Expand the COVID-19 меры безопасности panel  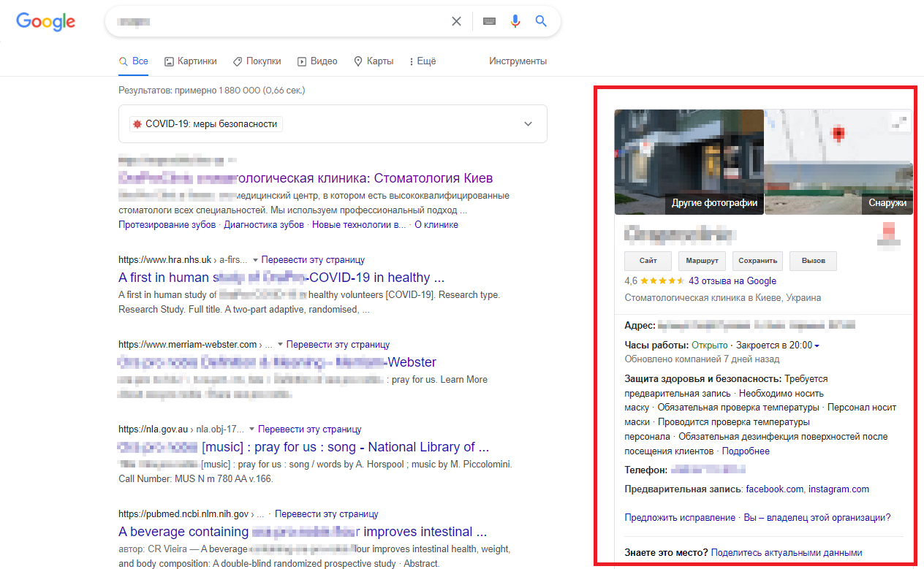[527, 123]
